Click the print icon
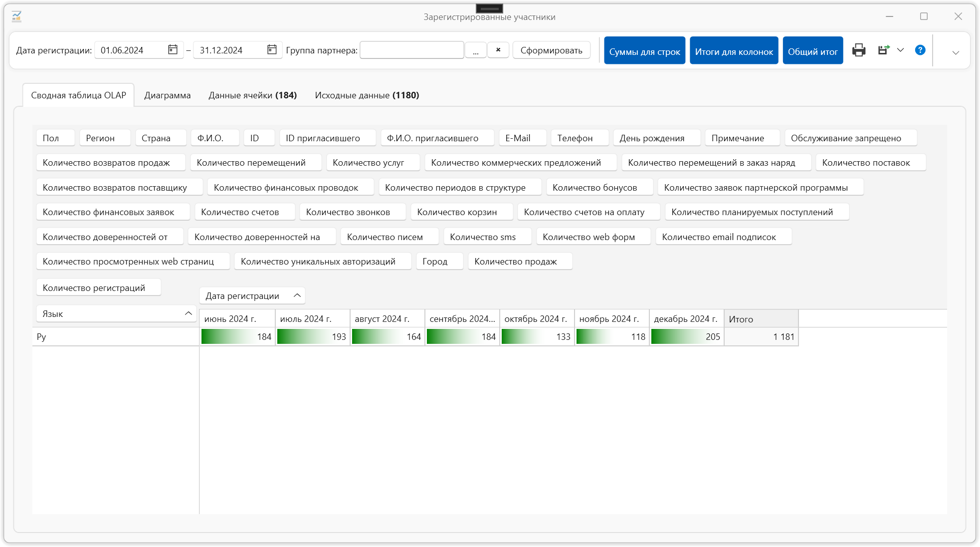The height and width of the screenshot is (547, 980). tap(859, 50)
